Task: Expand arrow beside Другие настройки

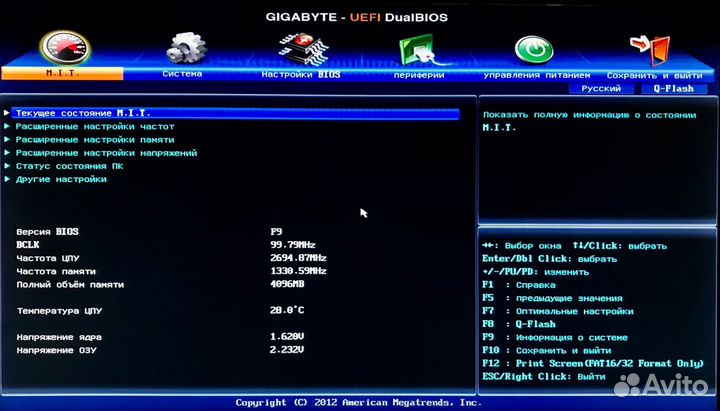Action: point(6,179)
